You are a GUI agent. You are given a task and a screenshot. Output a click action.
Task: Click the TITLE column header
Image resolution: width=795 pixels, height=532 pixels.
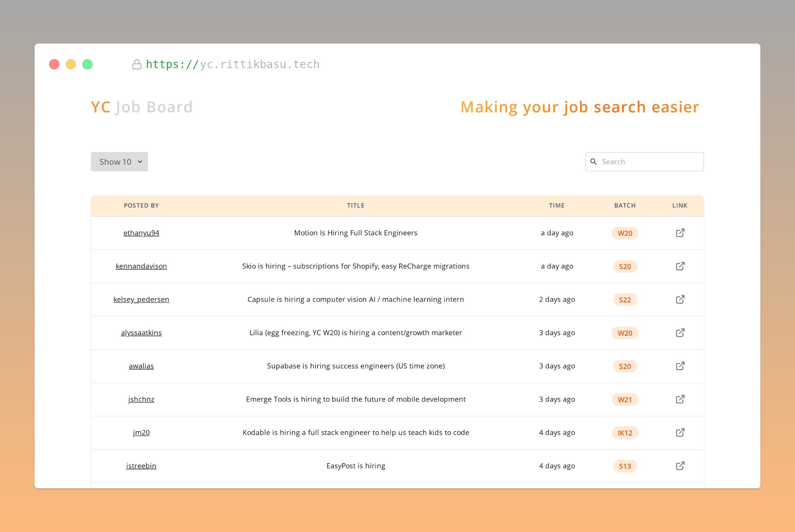(356, 205)
